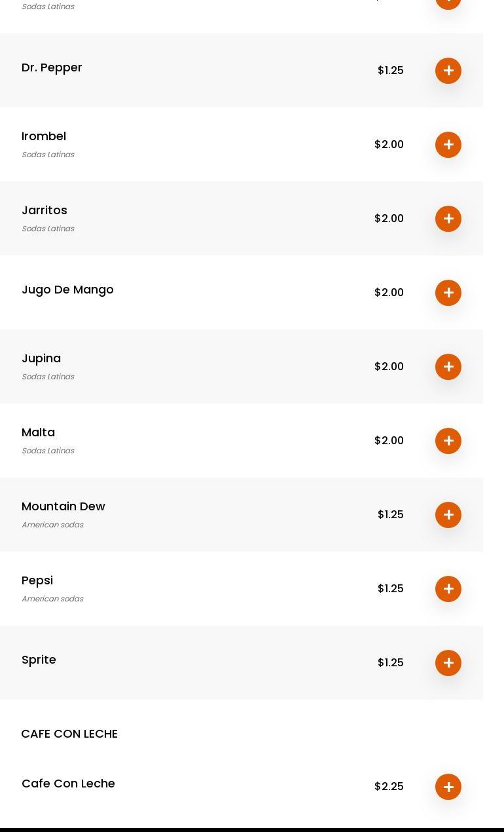Image resolution: width=504 pixels, height=832 pixels.
Task: Select the Malta drink name
Action: (x=38, y=432)
